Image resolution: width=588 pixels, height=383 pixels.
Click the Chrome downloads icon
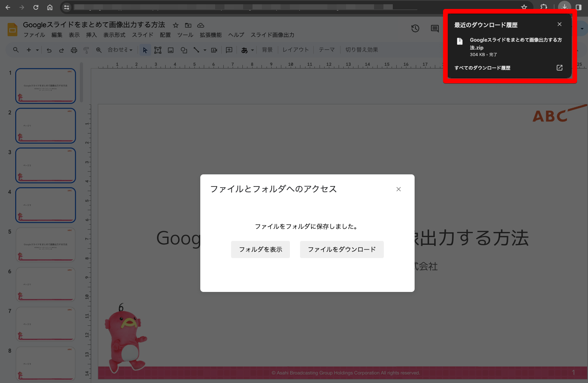click(564, 7)
